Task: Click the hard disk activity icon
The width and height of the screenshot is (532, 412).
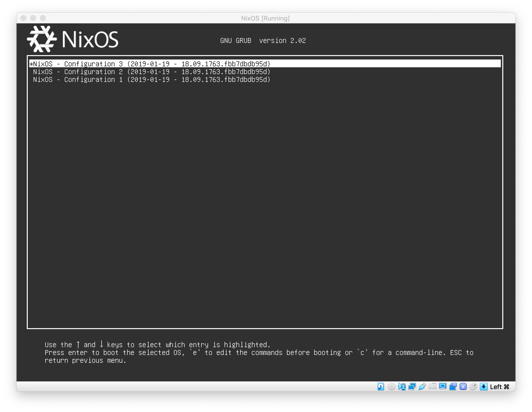Action: tap(380, 387)
